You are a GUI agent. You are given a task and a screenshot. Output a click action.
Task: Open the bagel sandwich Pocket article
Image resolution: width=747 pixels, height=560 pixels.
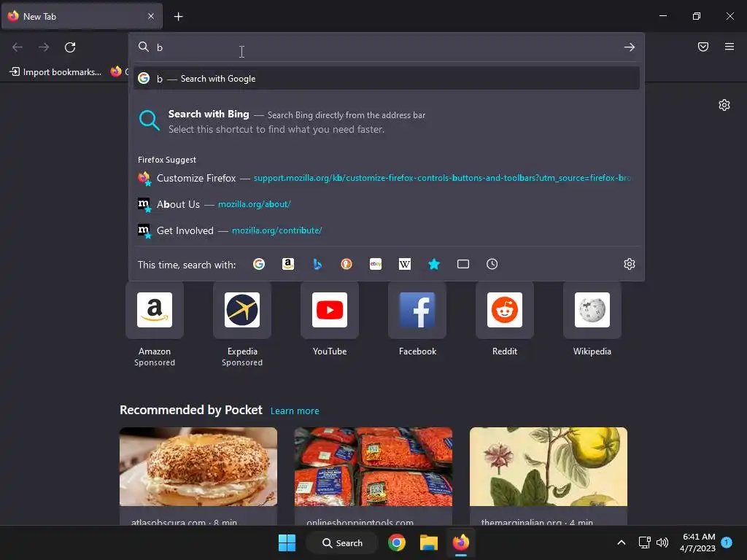(198, 476)
